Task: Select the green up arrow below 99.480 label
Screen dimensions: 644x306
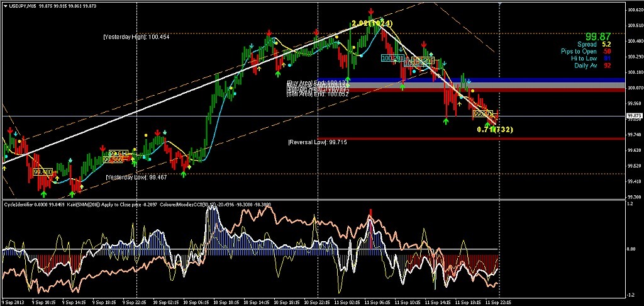Action: pos(44,193)
